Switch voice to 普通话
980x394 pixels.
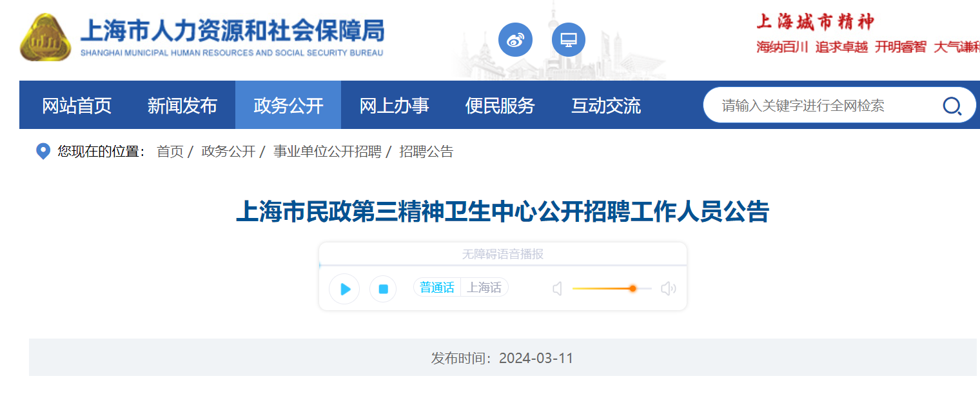click(x=437, y=288)
